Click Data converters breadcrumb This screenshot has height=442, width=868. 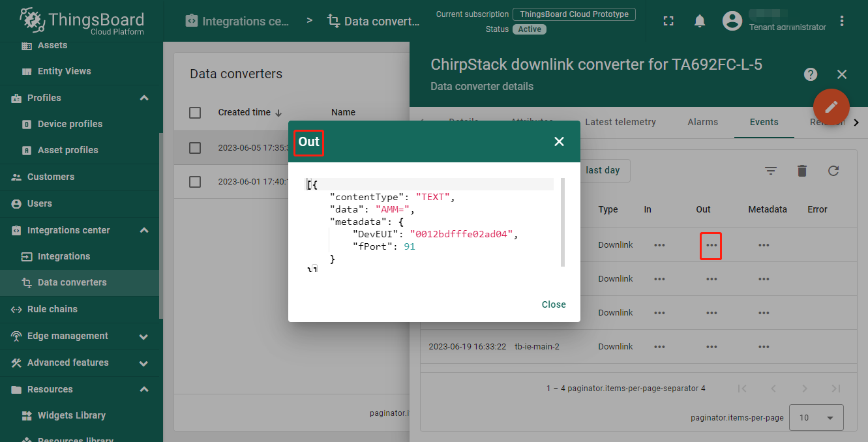374,22
